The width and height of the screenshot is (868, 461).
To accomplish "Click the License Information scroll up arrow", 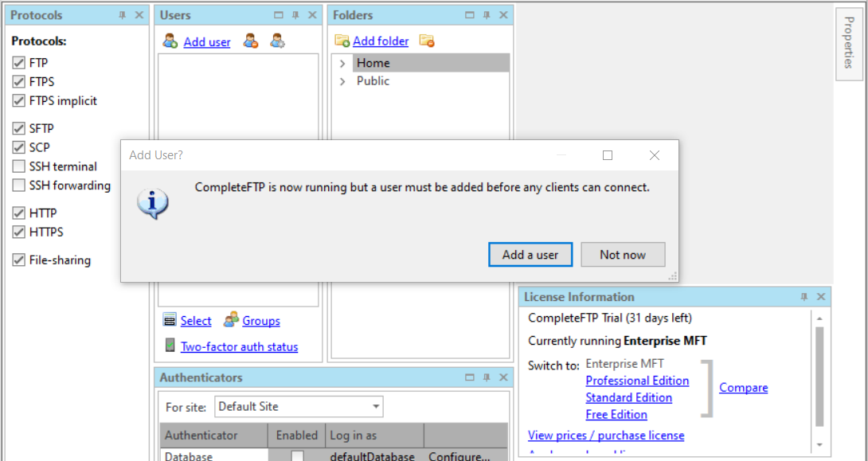I will (819, 318).
